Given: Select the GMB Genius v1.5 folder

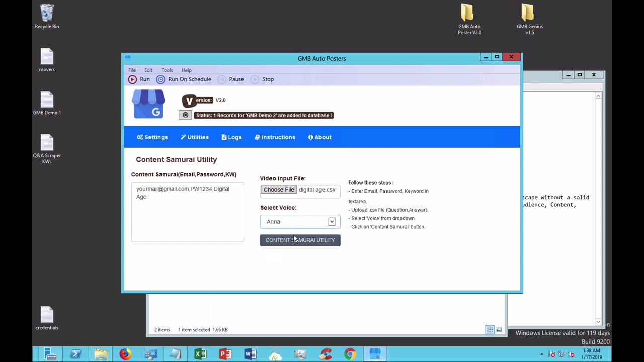Looking at the screenshot, I should click(530, 20).
